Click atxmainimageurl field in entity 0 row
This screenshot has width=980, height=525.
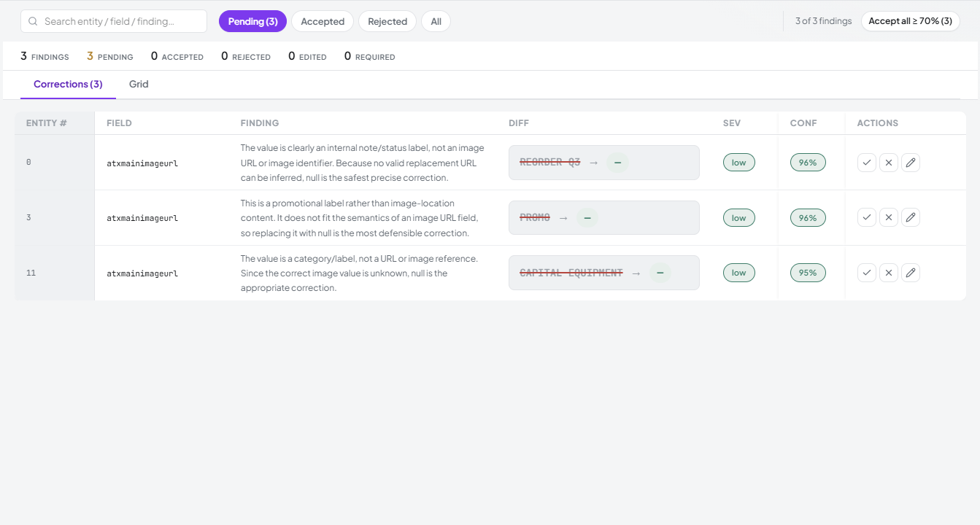[142, 163]
